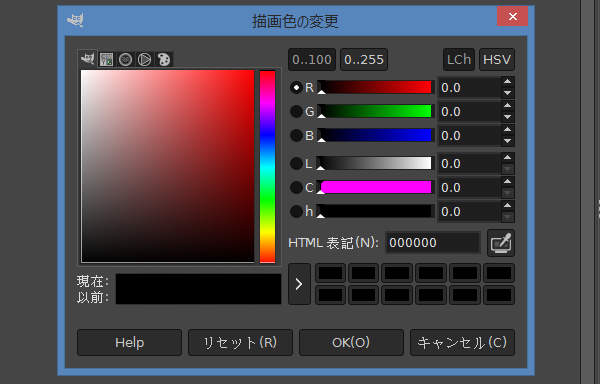
Task: Set slider range to 0..100
Action: 312,60
